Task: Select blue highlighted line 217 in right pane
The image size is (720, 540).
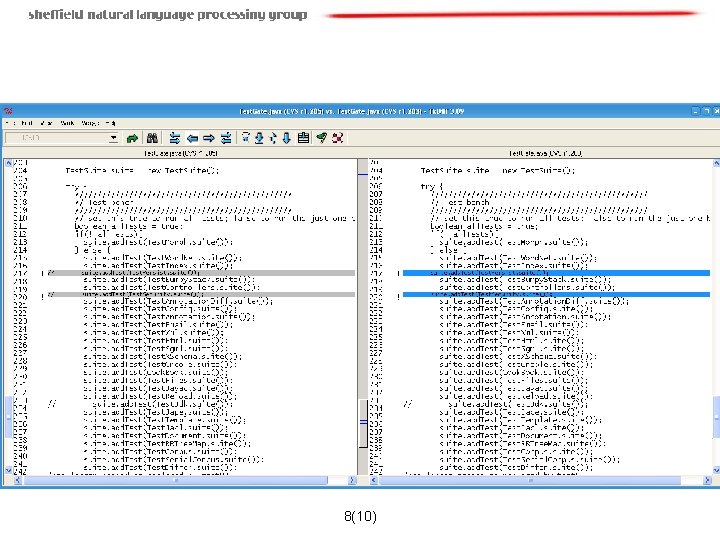Action: [557, 273]
